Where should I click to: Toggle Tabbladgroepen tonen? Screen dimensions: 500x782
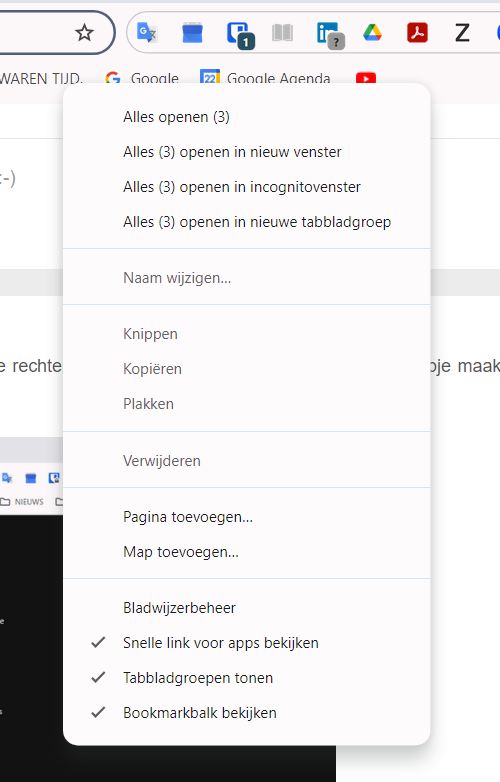tap(246, 678)
